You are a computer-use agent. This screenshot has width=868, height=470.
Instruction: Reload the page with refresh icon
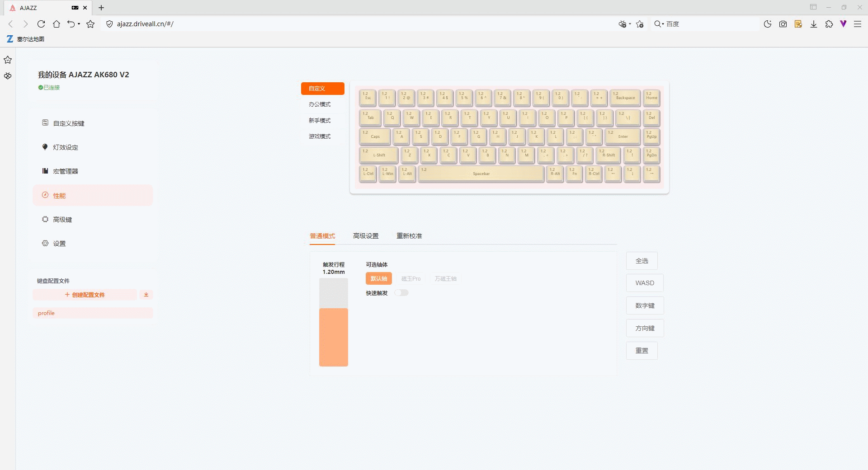[41, 24]
